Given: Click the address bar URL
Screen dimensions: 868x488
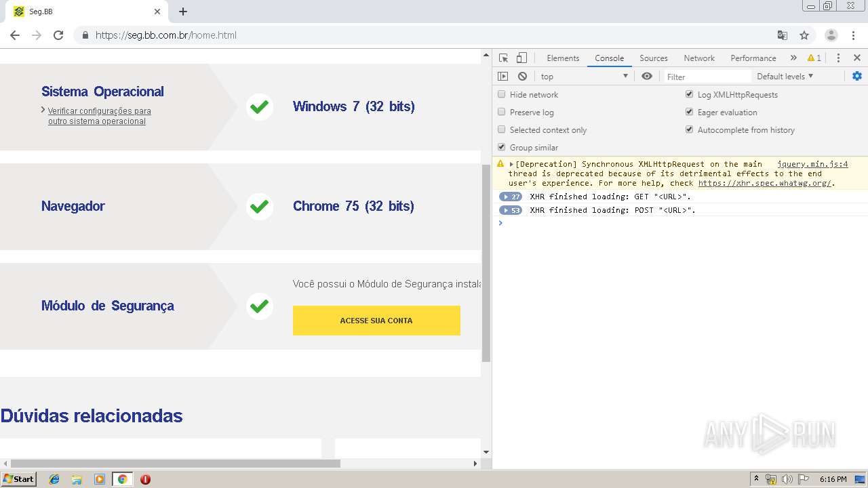Looking at the screenshot, I should (166, 35).
